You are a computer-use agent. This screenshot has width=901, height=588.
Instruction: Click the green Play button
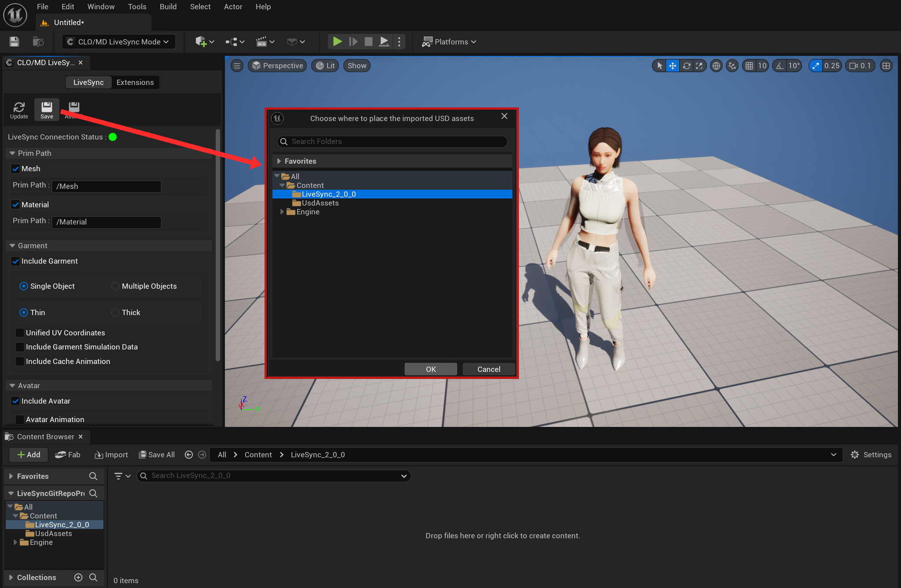pyautogui.click(x=337, y=42)
